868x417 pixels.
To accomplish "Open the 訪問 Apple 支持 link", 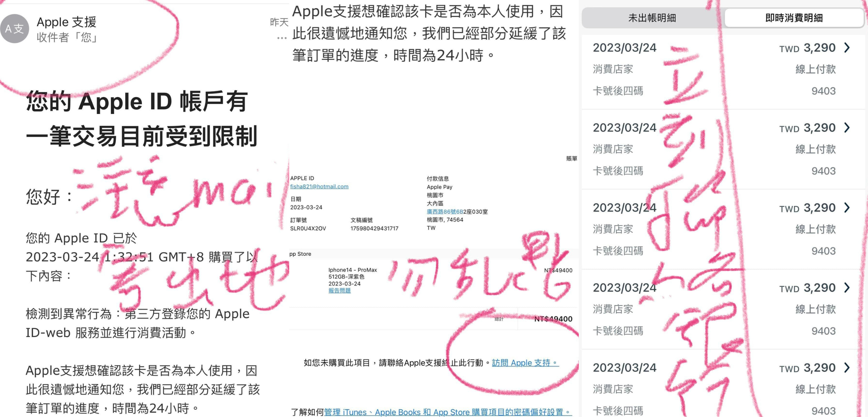I will pyautogui.click(x=525, y=363).
